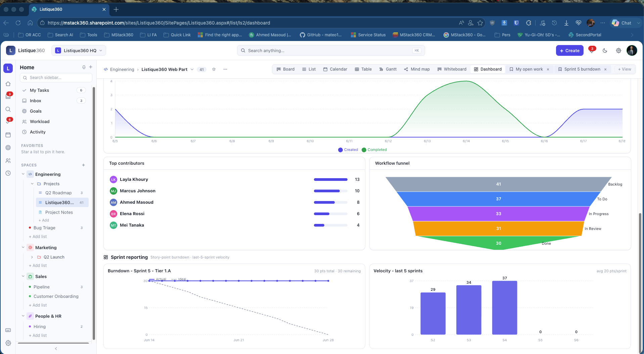Toggle the Completed series in chart legend
644x354 pixels.
click(x=374, y=150)
